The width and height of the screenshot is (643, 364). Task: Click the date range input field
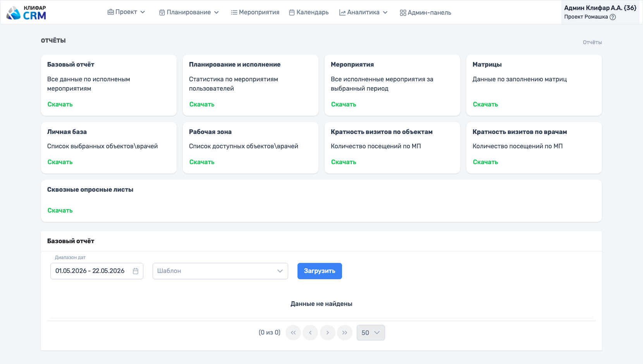point(97,271)
